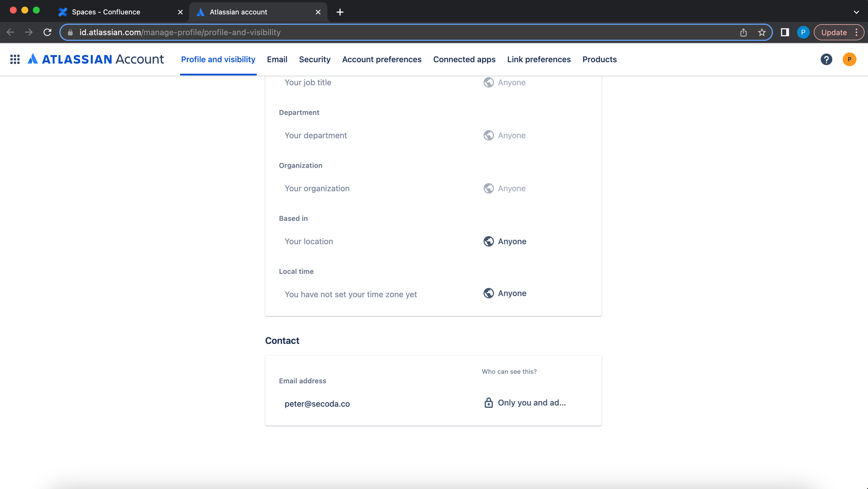Screen dimensions: 868x489
Task: Click the share icon in address bar
Action: 743,32
